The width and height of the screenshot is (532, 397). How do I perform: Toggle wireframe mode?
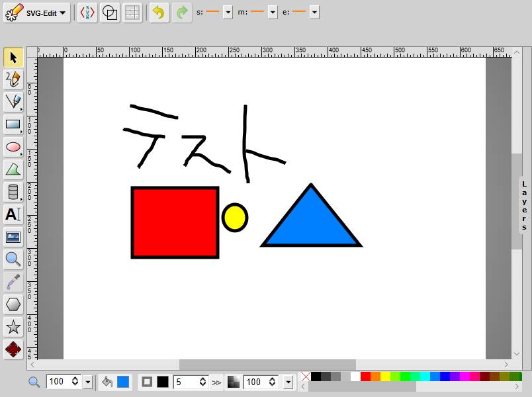[x=110, y=13]
